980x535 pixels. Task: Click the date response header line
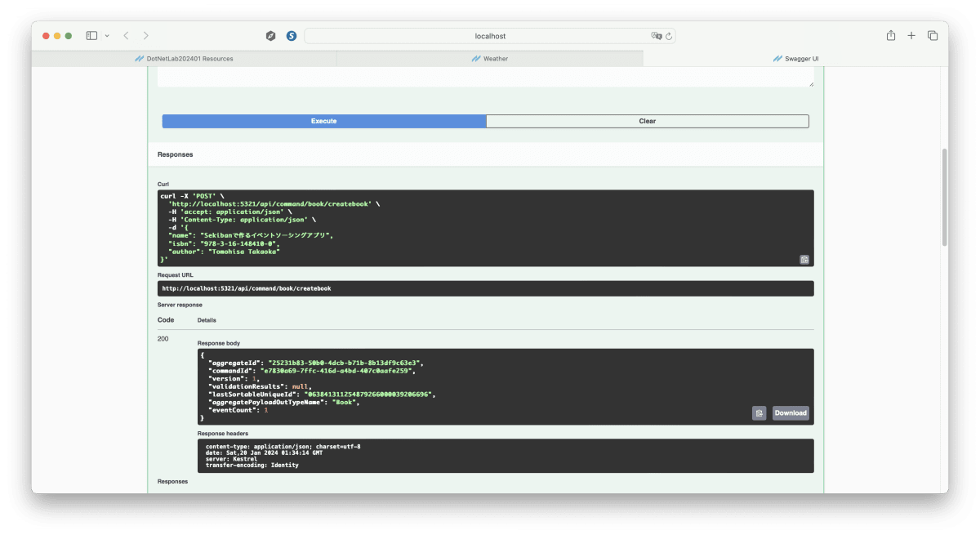[x=264, y=453]
